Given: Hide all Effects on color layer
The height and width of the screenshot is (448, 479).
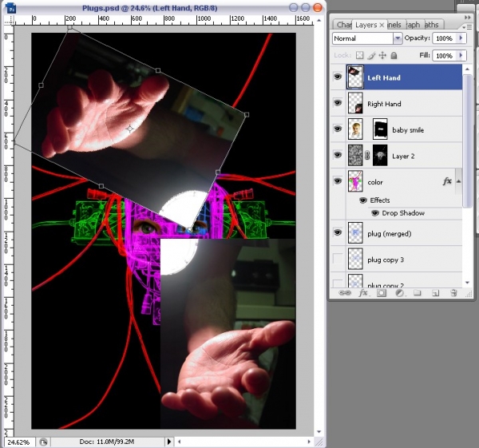Looking at the screenshot, I should pyautogui.click(x=363, y=200).
